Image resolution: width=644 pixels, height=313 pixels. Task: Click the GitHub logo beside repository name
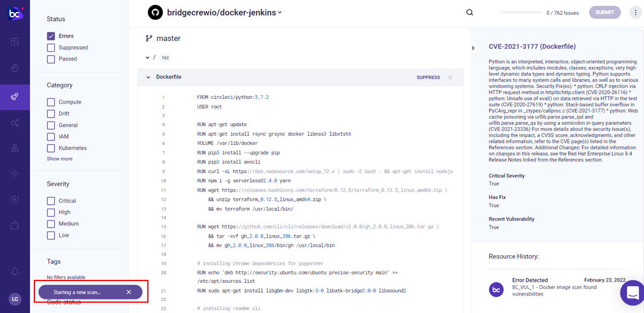coord(156,12)
